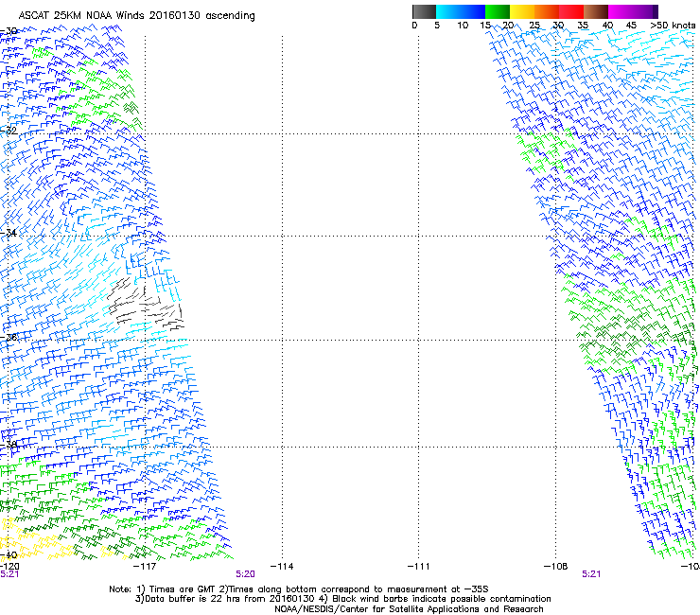Click the -114 longitude axis label
The height and width of the screenshot is (615, 700).
pos(282,567)
